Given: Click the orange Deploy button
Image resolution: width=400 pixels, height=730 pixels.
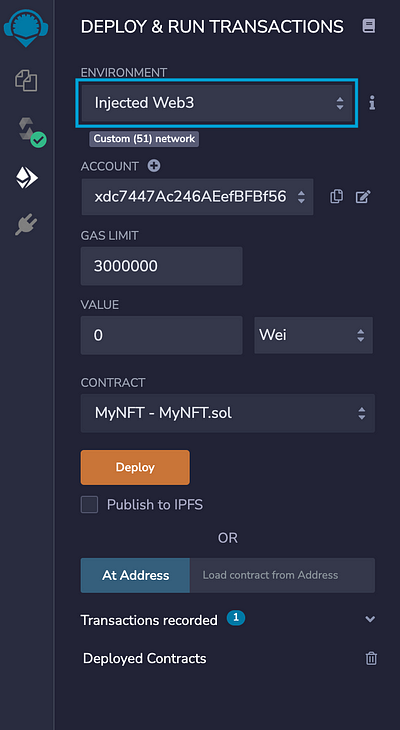Looking at the screenshot, I should click(135, 467).
